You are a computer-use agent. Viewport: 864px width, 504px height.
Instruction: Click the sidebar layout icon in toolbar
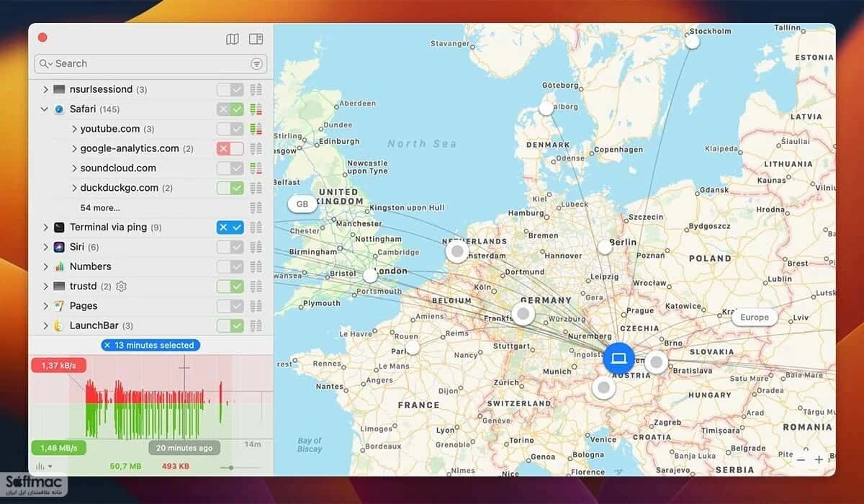tap(256, 39)
